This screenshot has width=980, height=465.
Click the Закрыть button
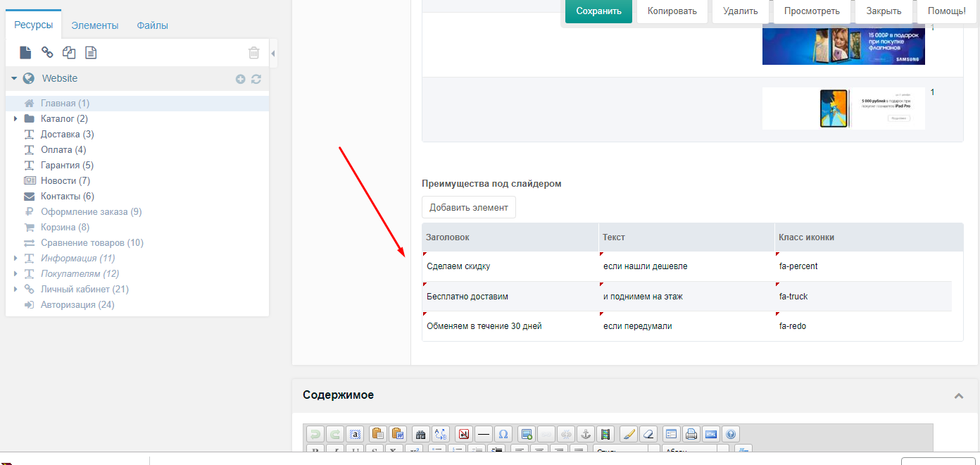(884, 11)
